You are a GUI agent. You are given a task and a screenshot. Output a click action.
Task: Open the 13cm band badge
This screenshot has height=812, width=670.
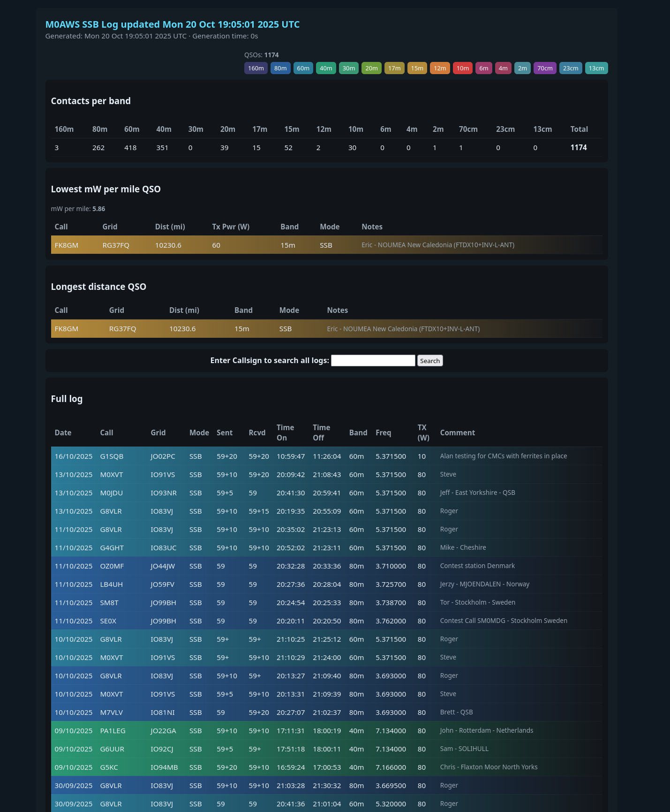596,68
